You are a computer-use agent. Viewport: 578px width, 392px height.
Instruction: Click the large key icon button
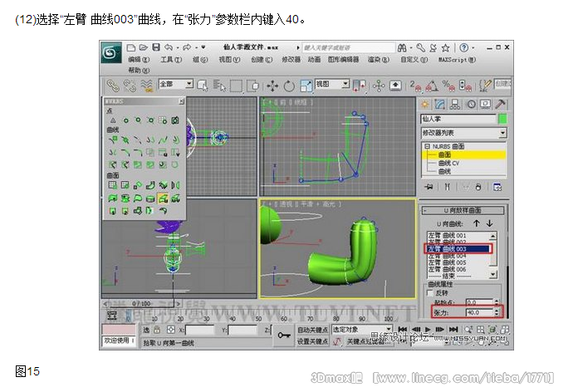point(283,336)
